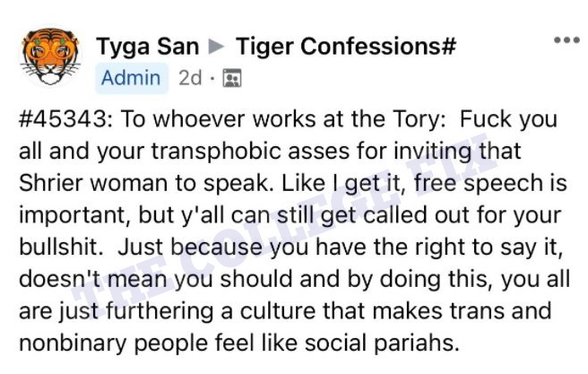
Task: Click the word nonbinary in the post
Action: pyautogui.click(x=73, y=344)
